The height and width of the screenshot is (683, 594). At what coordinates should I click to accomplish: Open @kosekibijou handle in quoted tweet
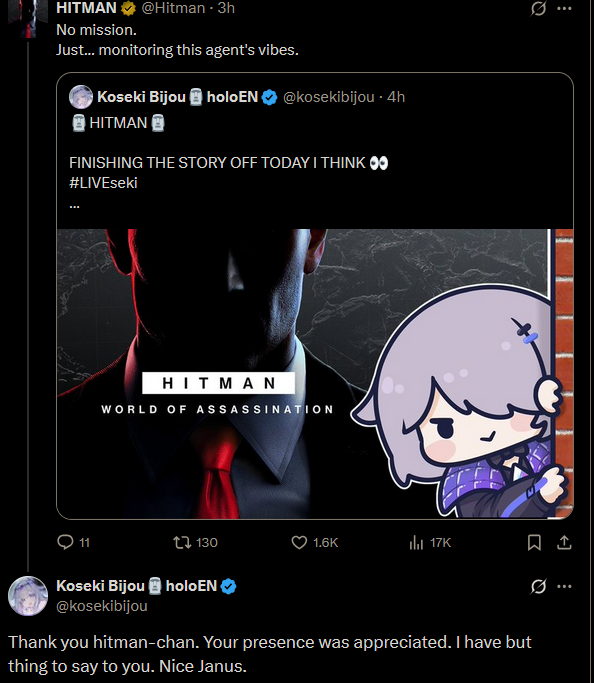point(329,97)
